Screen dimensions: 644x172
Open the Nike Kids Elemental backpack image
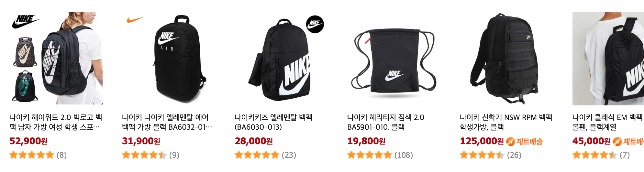point(281,59)
